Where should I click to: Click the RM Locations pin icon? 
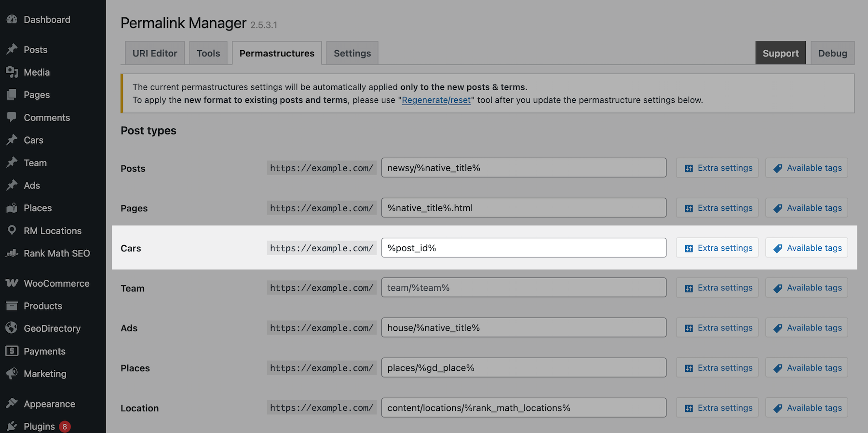[12, 230]
